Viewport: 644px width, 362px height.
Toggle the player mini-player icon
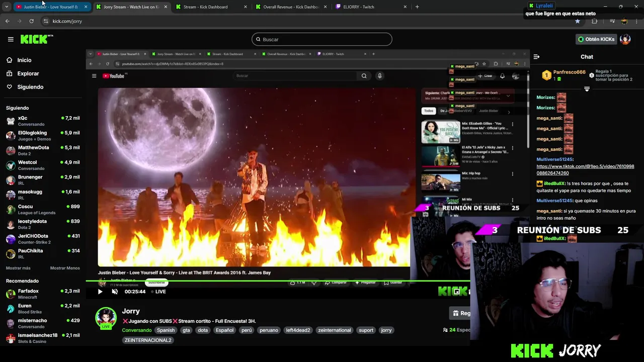point(457,292)
